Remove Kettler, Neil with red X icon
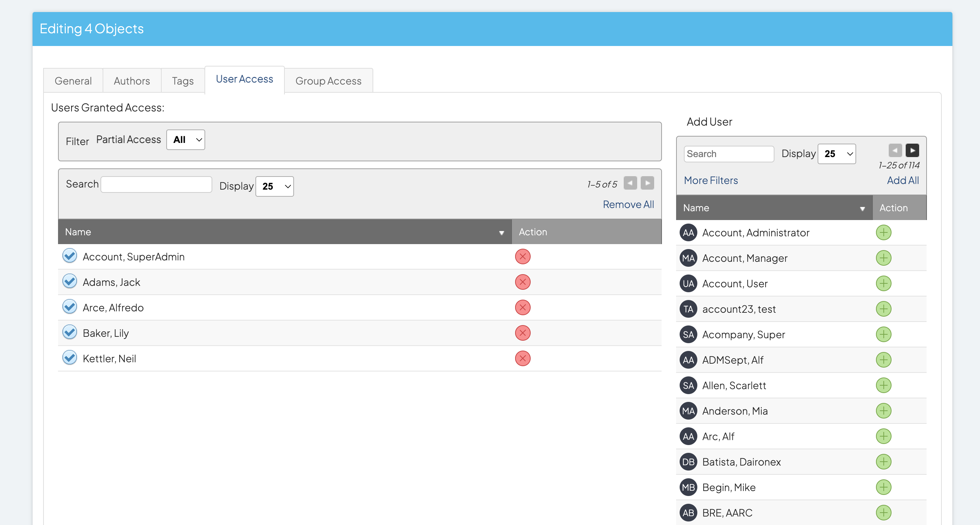 coord(523,358)
